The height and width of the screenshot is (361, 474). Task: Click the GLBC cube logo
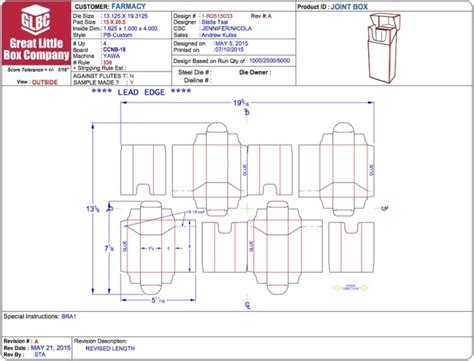[35, 20]
